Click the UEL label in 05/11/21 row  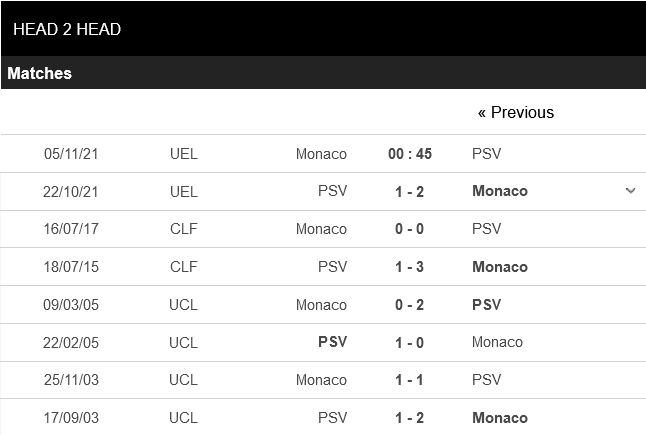point(184,154)
